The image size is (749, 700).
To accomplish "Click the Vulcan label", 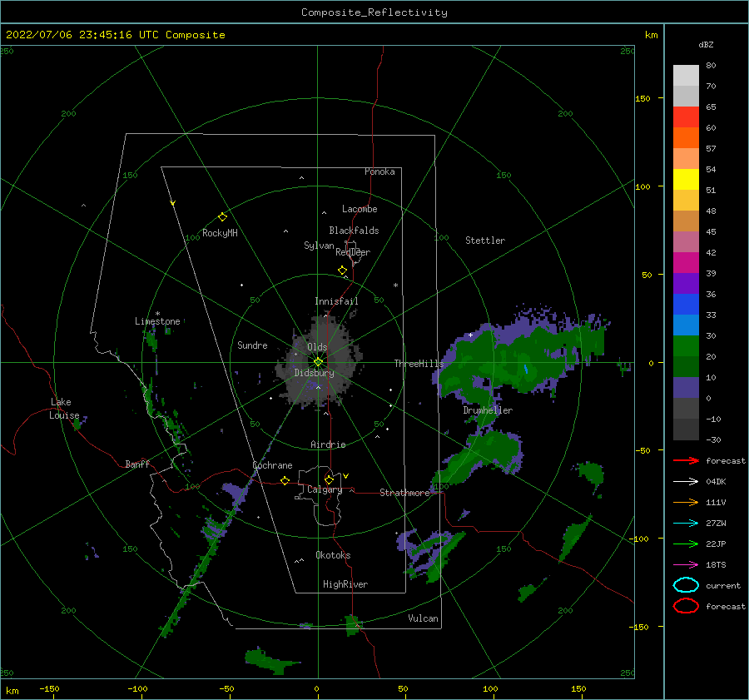I will pos(424,618).
